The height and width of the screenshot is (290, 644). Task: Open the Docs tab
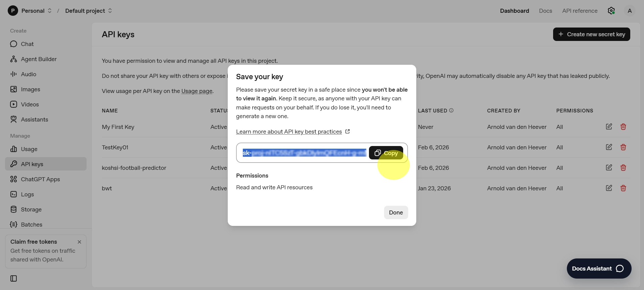(545, 11)
